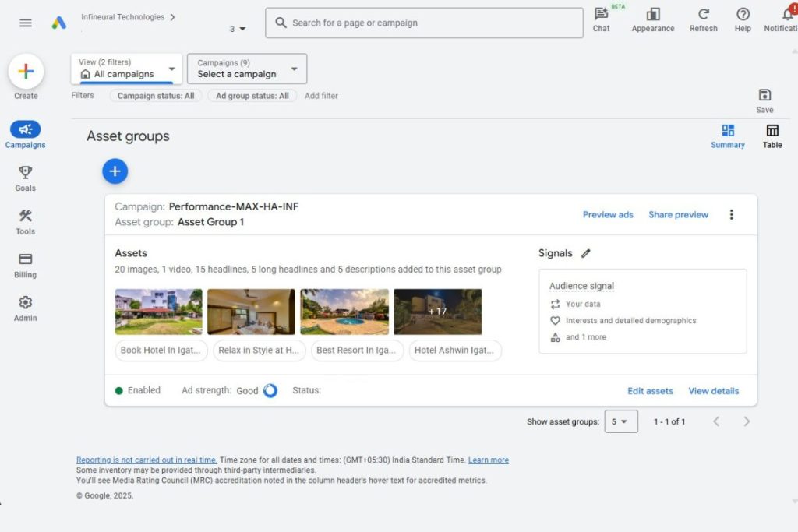
Task: Open the asset group three-dot options menu
Action: point(731,214)
